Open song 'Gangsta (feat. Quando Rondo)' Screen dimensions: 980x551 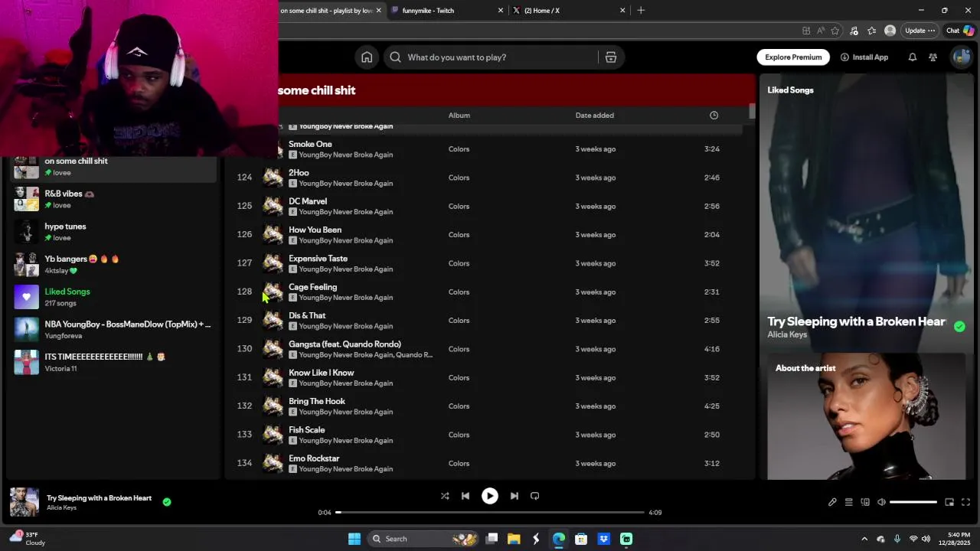[x=345, y=344]
